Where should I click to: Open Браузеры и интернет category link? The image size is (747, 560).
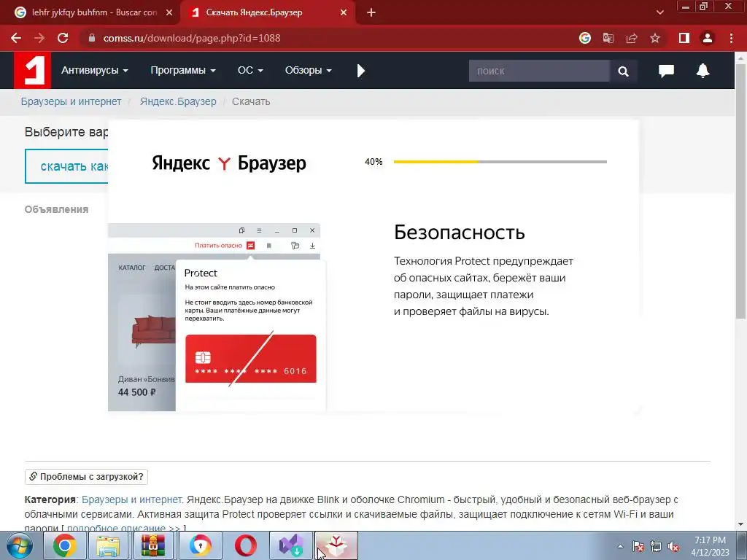(x=132, y=499)
